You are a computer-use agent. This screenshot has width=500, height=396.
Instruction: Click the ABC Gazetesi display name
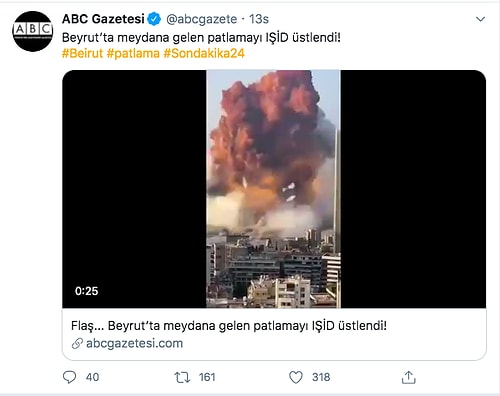(x=103, y=19)
